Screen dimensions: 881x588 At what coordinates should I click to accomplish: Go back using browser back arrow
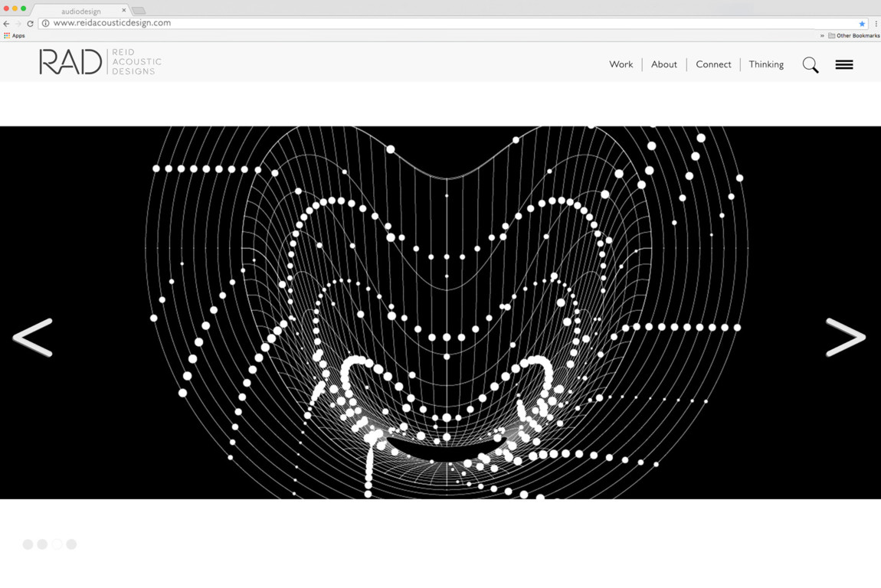7,24
